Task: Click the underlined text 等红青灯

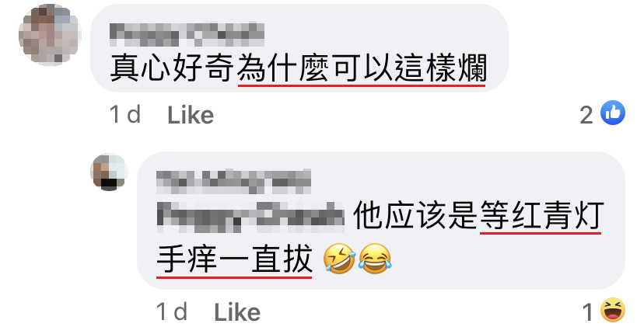Action: 541,215
